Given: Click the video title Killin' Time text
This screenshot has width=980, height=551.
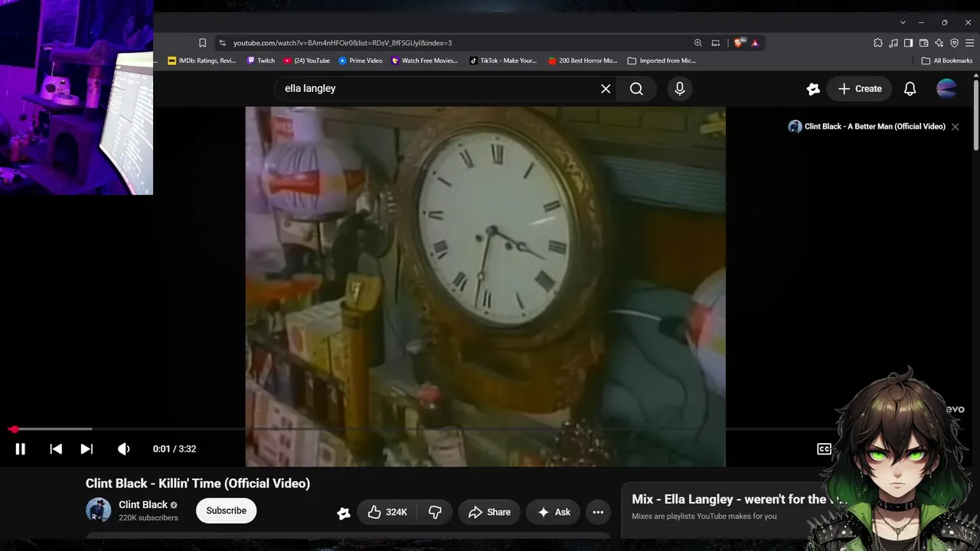Looking at the screenshot, I should (x=198, y=484).
